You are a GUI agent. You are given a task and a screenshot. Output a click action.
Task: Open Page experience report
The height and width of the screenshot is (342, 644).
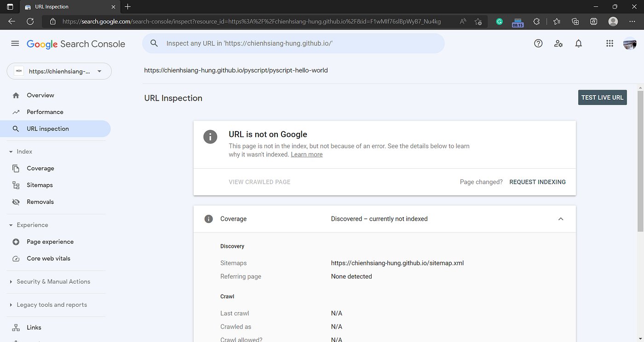point(55,242)
